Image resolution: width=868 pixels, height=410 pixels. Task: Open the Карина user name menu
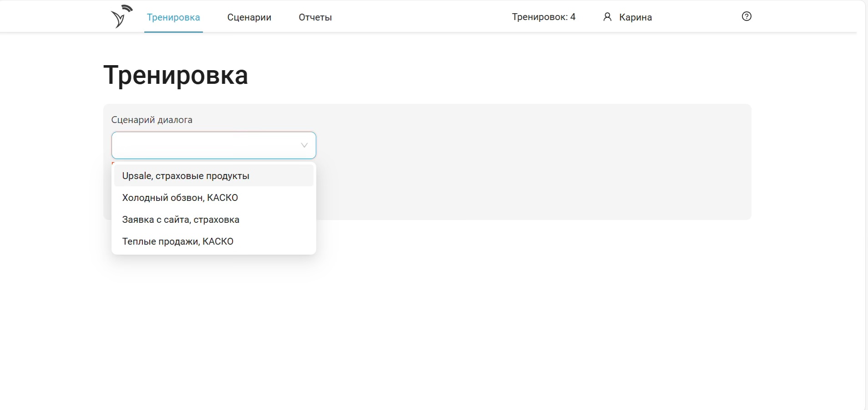coord(635,17)
